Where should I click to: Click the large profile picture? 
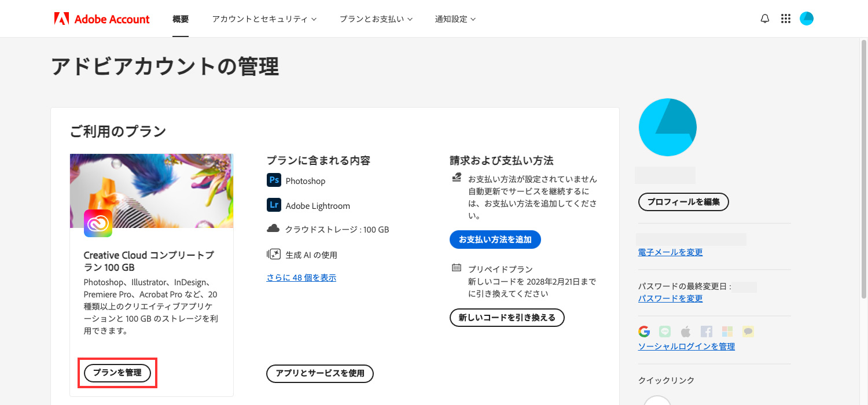(667, 127)
